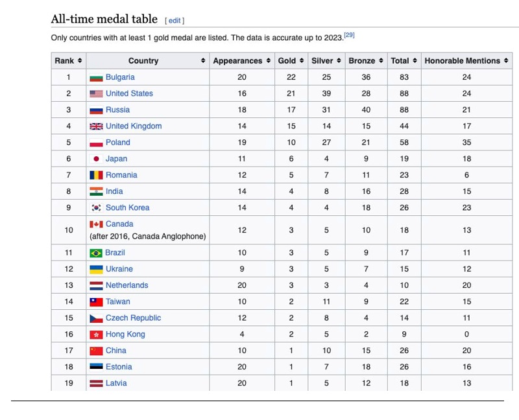Open citation reference 29
This screenshot has width=519, height=420.
pos(349,35)
